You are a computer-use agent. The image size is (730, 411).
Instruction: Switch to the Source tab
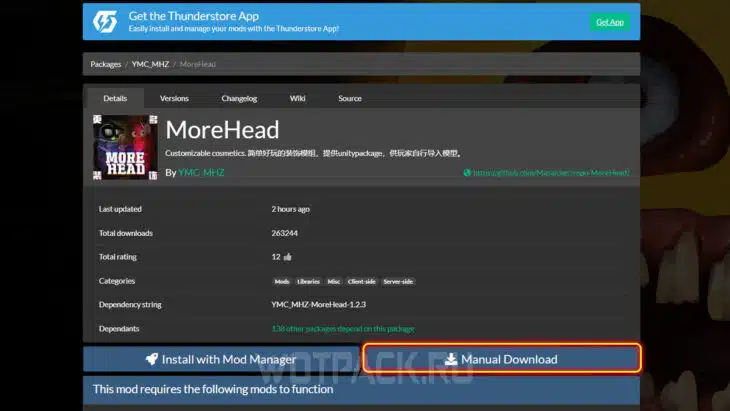tap(350, 98)
